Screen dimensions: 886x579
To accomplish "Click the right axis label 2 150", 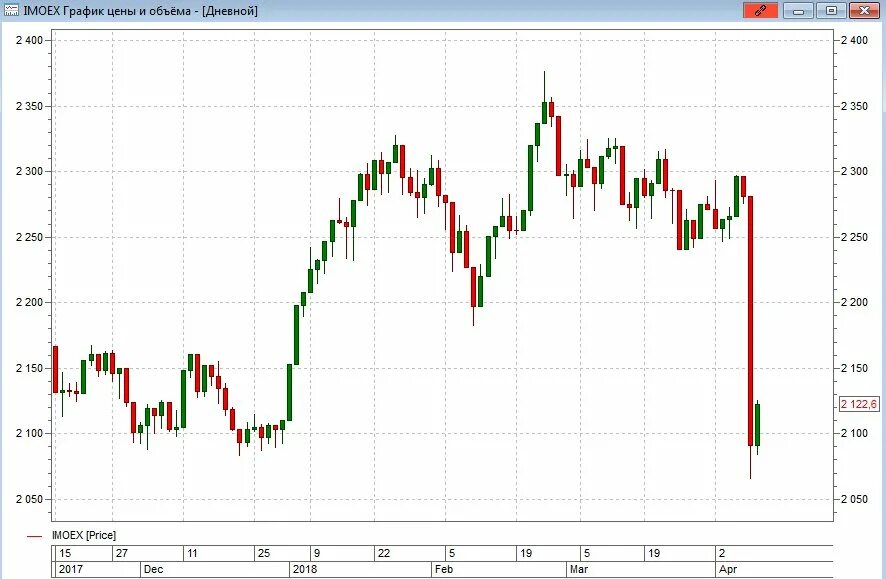I will 854,368.
